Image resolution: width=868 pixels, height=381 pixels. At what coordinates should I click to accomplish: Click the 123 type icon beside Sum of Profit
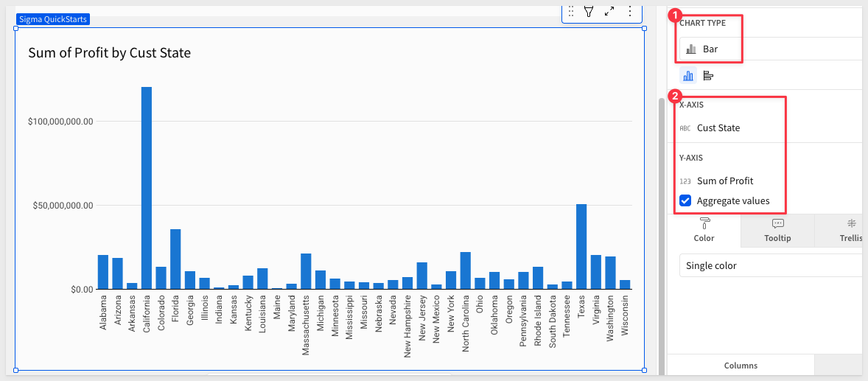(685, 181)
